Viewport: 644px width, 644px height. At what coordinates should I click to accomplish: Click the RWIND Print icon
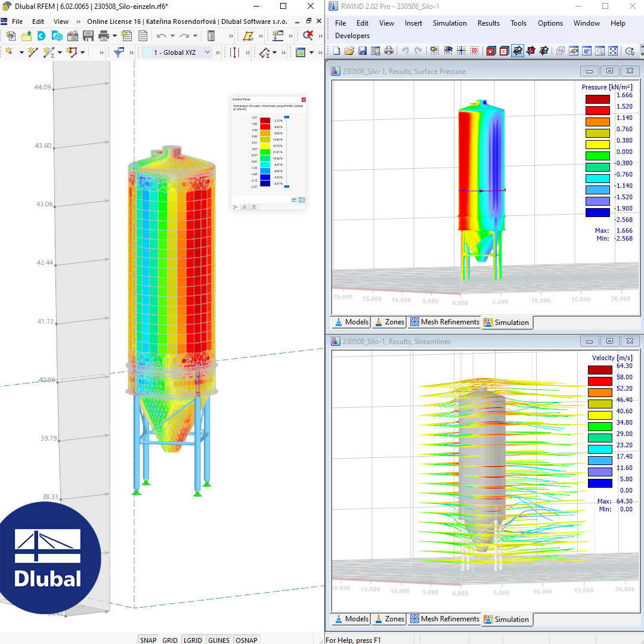(389, 51)
